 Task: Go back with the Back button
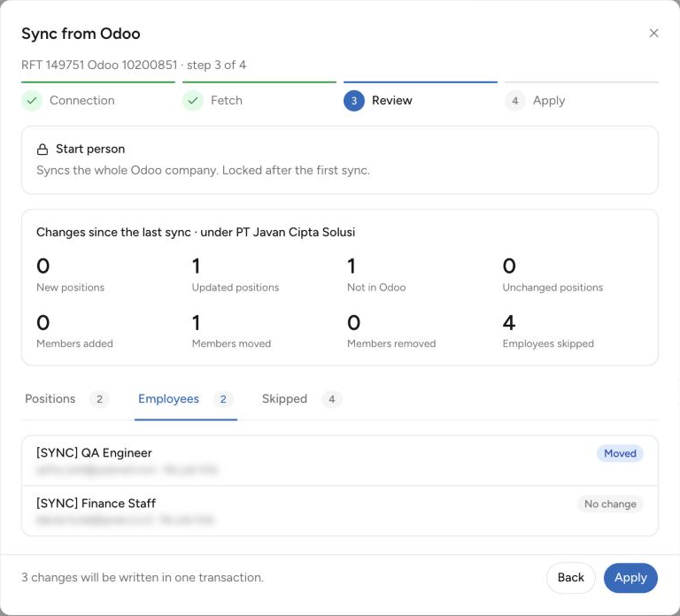[x=571, y=577]
